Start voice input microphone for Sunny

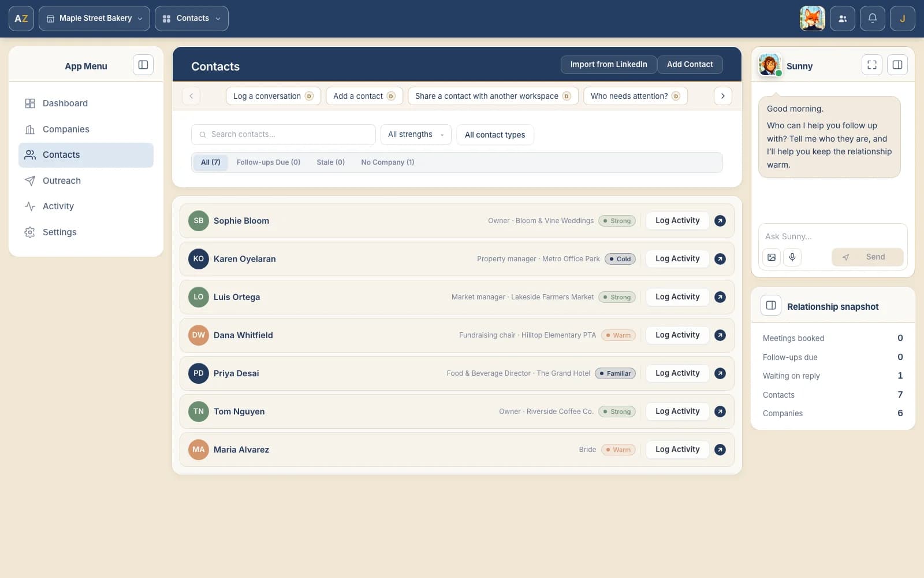pyautogui.click(x=792, y=257)
